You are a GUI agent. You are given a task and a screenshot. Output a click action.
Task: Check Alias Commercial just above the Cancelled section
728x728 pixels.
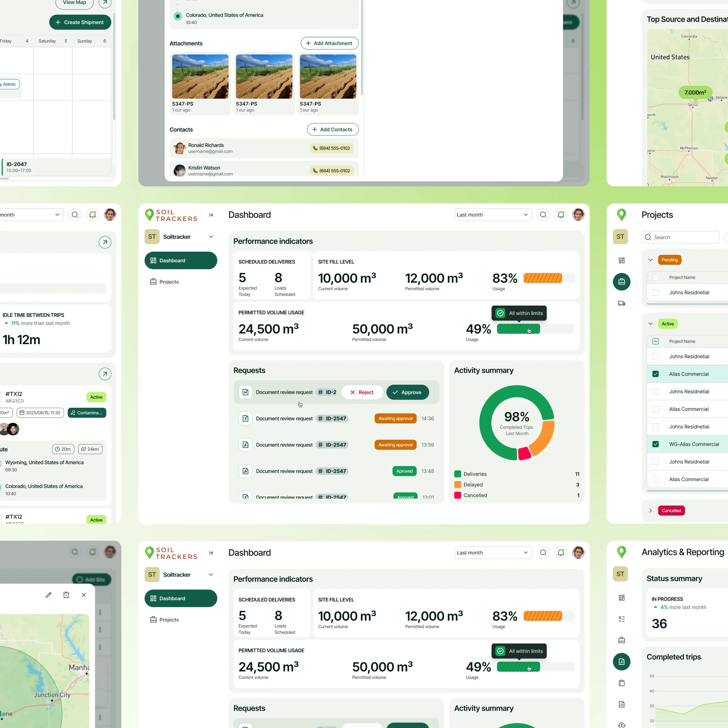point(656,479)
